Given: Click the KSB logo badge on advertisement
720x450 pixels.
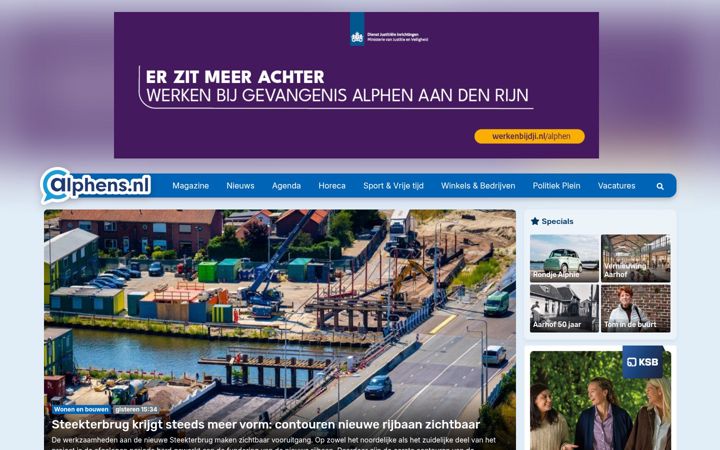Looking at the screenshot, I should [643, 362].
